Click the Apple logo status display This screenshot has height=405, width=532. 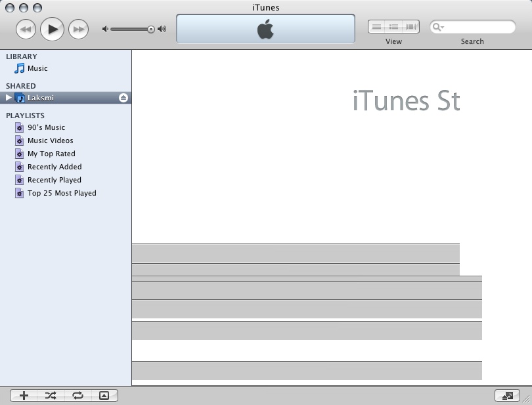[x=265, y=29]
